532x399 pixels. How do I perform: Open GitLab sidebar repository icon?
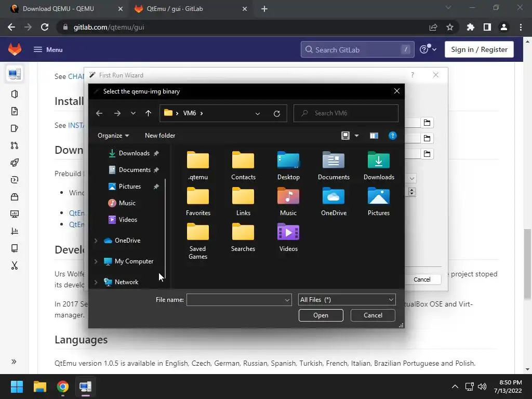[x=14, y=111]
